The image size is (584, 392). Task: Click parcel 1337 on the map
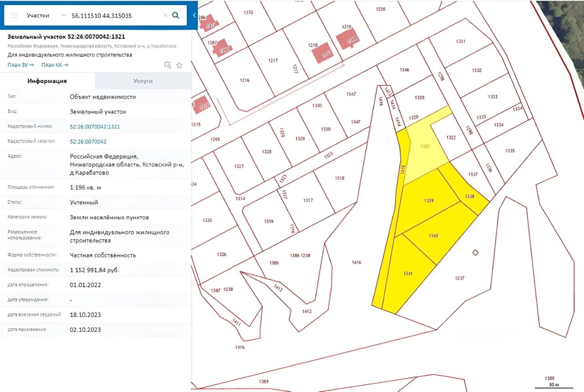pos(473,175)
